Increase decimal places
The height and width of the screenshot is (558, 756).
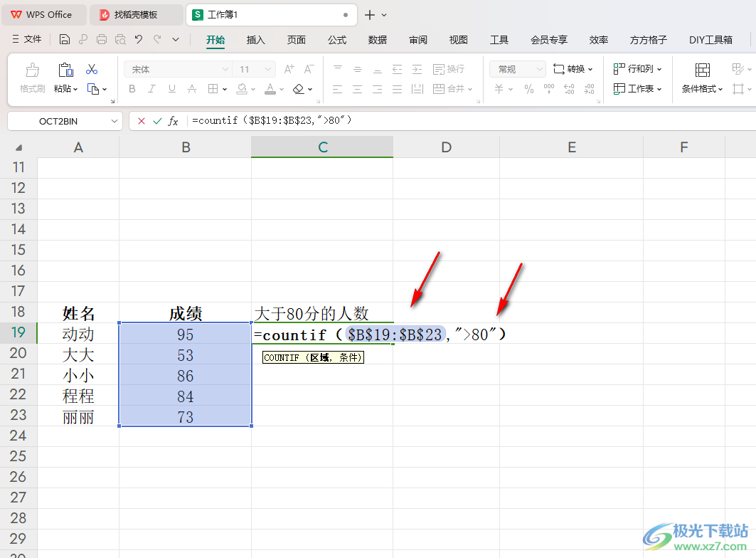tap(569, 89)
